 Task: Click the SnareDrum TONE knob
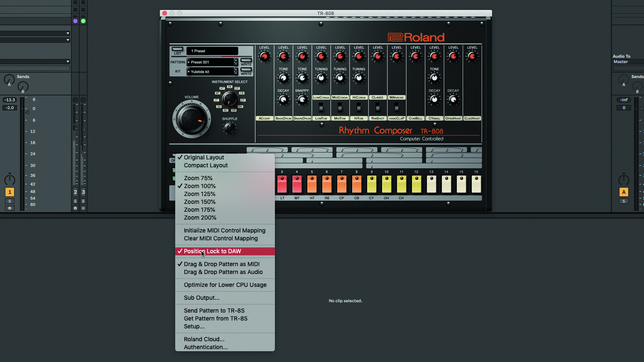point(302,78)
